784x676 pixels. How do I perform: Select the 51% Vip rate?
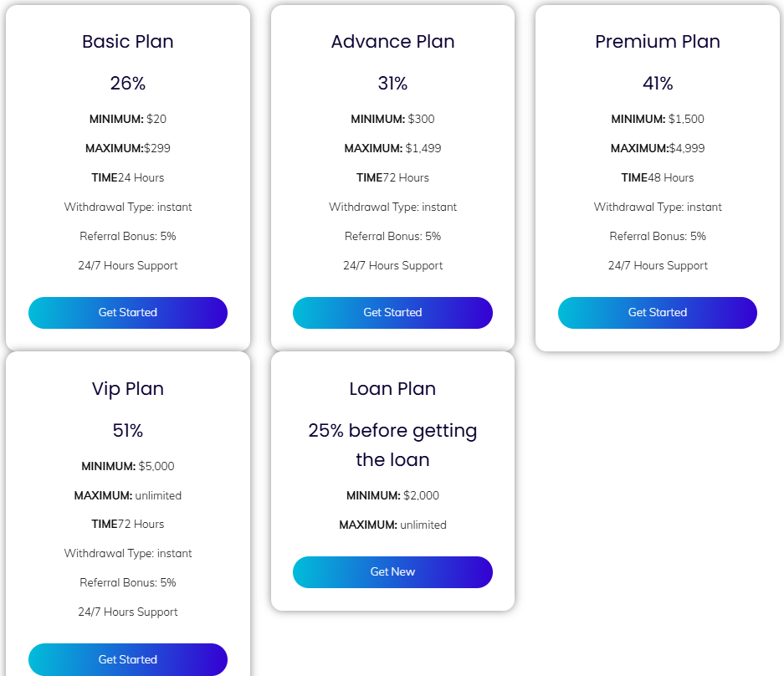coord(128,430)
